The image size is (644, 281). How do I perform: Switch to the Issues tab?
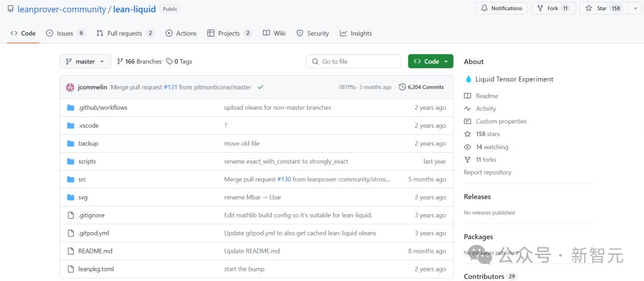[65, 33]
